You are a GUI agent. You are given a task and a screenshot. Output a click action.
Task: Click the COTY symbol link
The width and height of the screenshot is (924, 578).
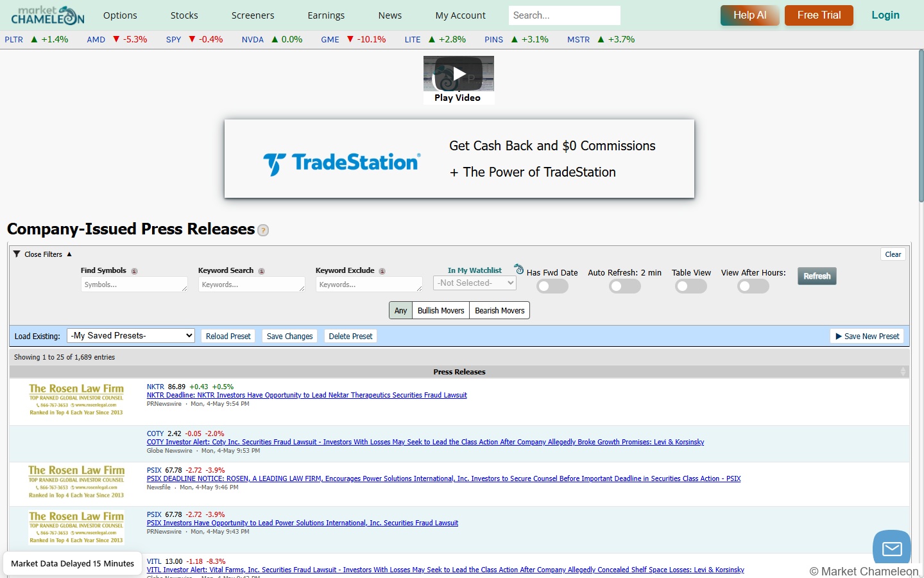155,433
